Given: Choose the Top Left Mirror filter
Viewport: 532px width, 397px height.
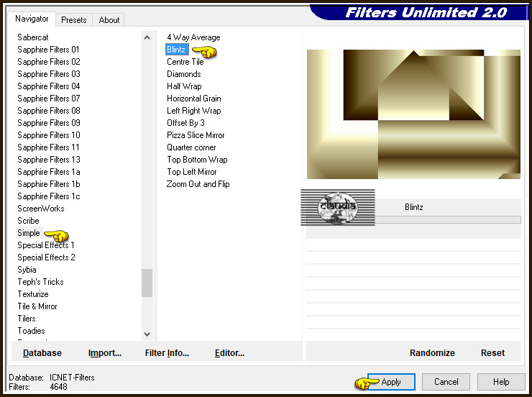Looking at the screenshot, I should (192, 172).
